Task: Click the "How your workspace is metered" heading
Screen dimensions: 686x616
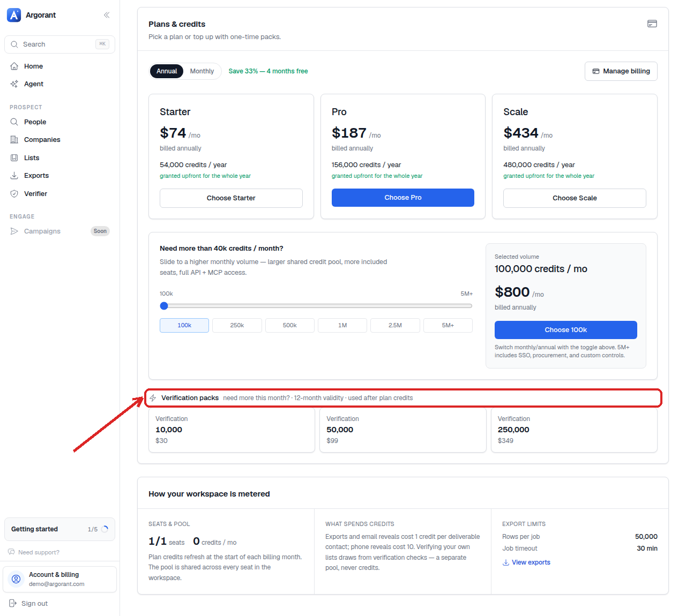Action: pos(209,494)
